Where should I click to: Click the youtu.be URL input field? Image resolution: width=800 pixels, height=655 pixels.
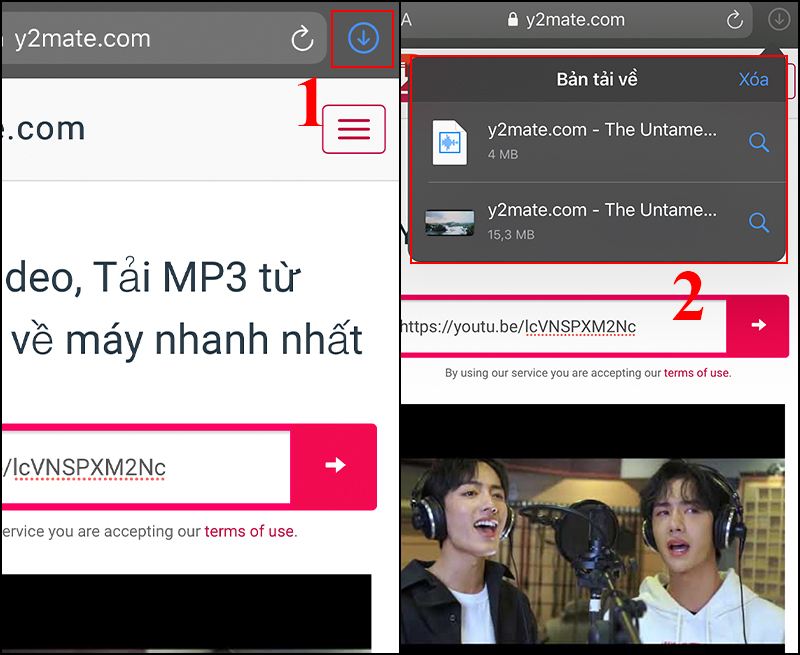[563, 326]
